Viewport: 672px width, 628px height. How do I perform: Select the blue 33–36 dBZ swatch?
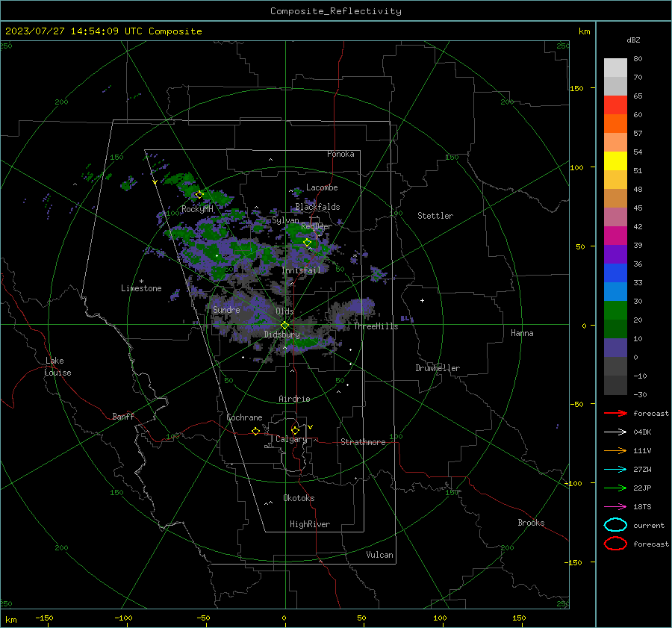pyautogui.click(x=615, y=273)
